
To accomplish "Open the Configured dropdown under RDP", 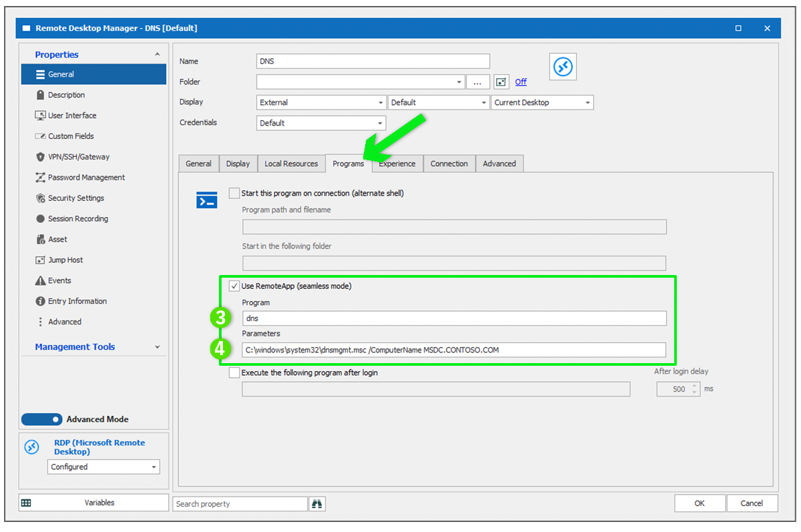I will tap(103, 467).
